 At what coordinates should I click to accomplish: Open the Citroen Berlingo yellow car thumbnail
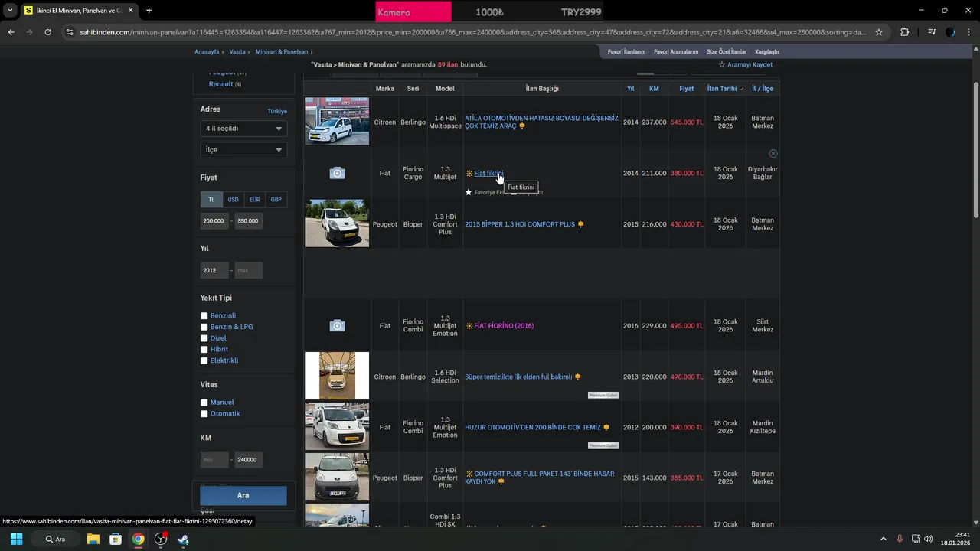(x=337, y=376)
